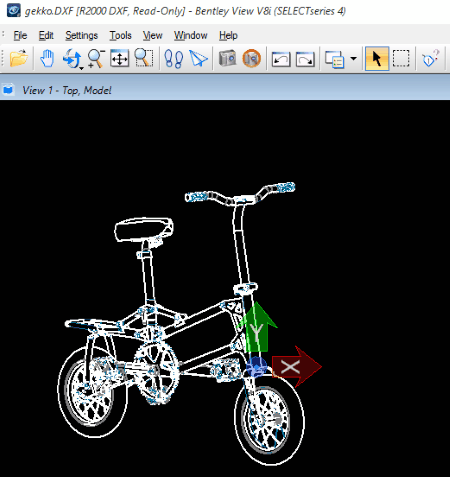Image resolution: width=450 pixels, height=477 pixels.
Task: Expand the view attributes dropdown arrow
Action: pyautogui.click(x=353, y=59)
